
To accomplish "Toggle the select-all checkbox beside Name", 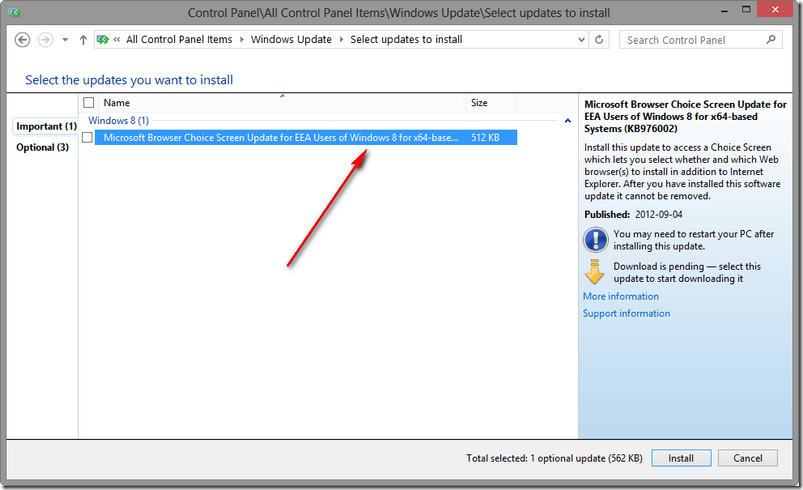I will click(x=89, y=103).
